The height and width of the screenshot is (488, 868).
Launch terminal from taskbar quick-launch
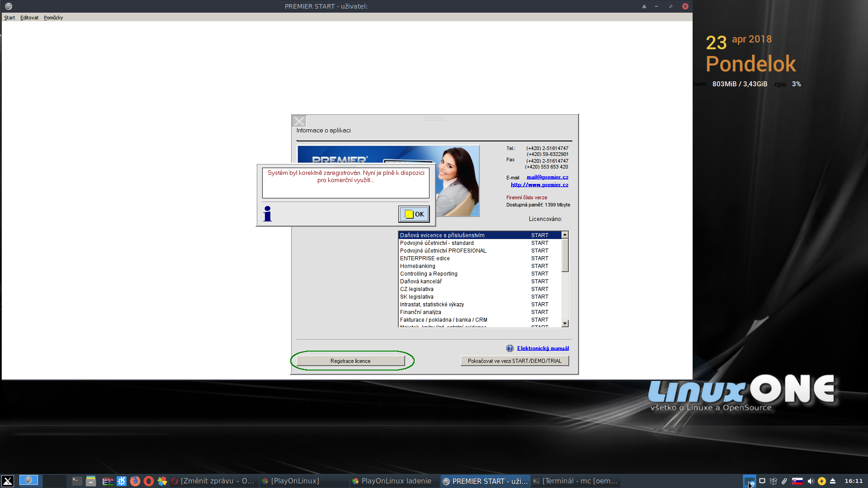pos(77,481)
